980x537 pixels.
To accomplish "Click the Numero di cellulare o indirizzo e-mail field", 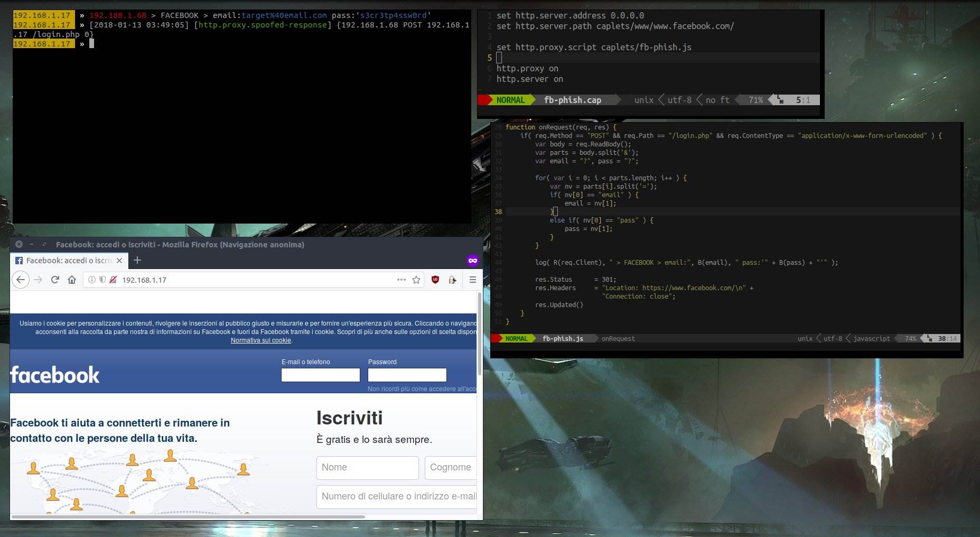I will [x=397, y=497].
